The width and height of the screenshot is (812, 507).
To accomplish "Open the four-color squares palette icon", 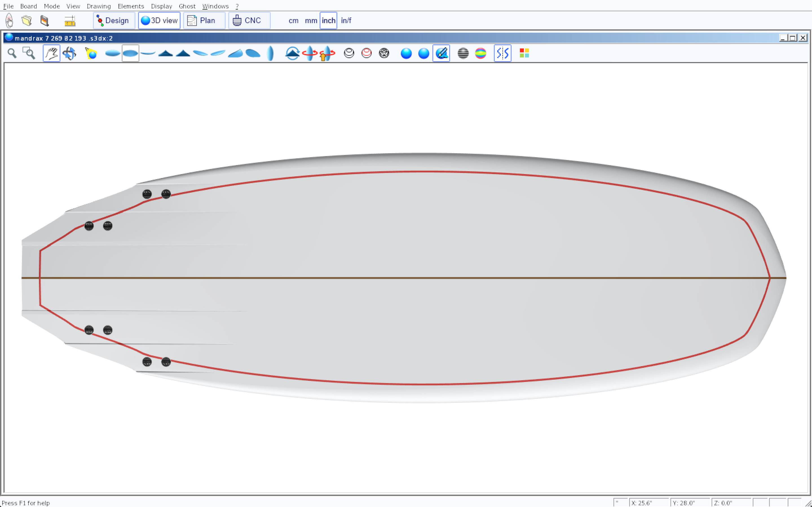I will 524,53.
